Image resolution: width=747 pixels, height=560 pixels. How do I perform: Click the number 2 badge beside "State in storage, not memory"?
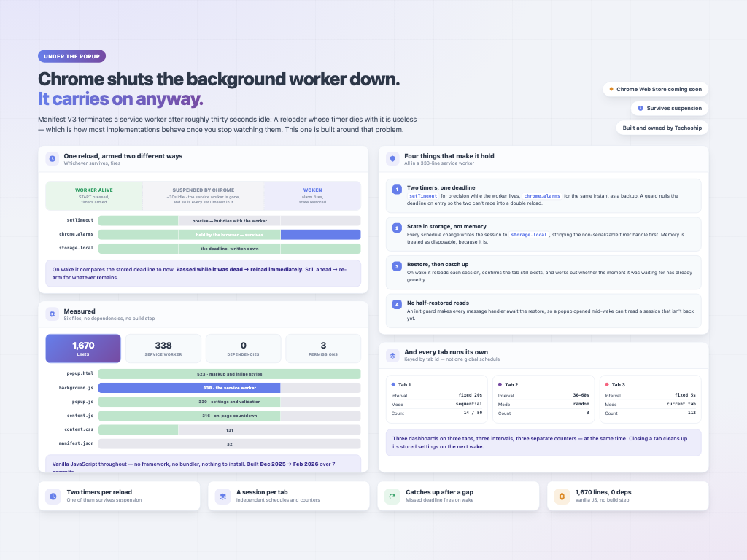(397, 227)
